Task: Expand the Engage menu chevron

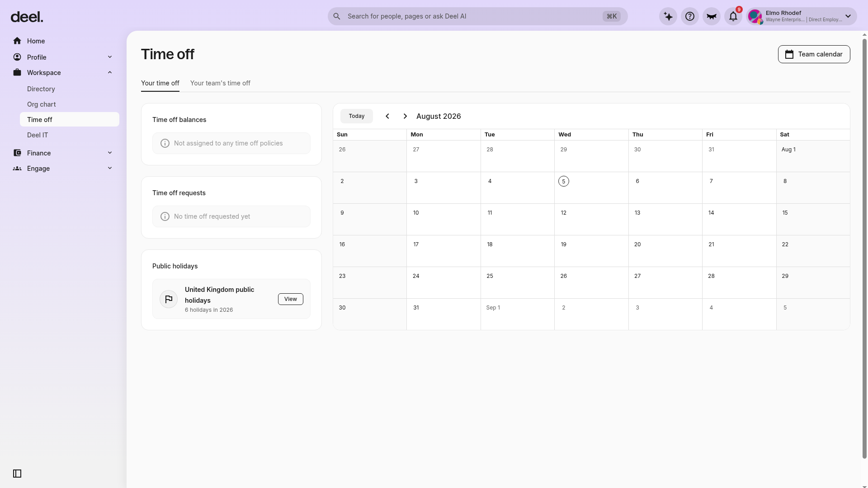Action: coord(110,168)
